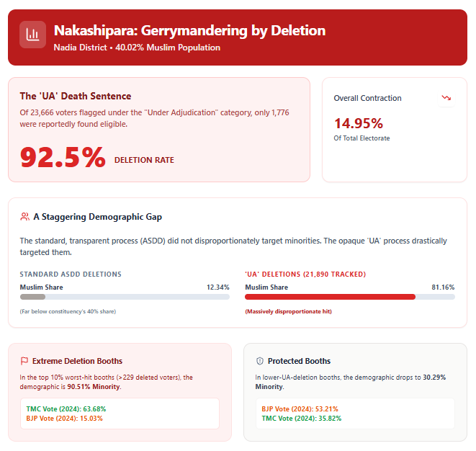Click the bar chart icon in header
476x451 pixels.
point(32,35)
